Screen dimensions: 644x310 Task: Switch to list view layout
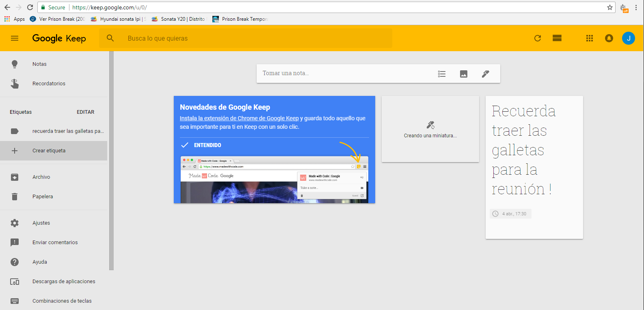(x=557, y=38)
